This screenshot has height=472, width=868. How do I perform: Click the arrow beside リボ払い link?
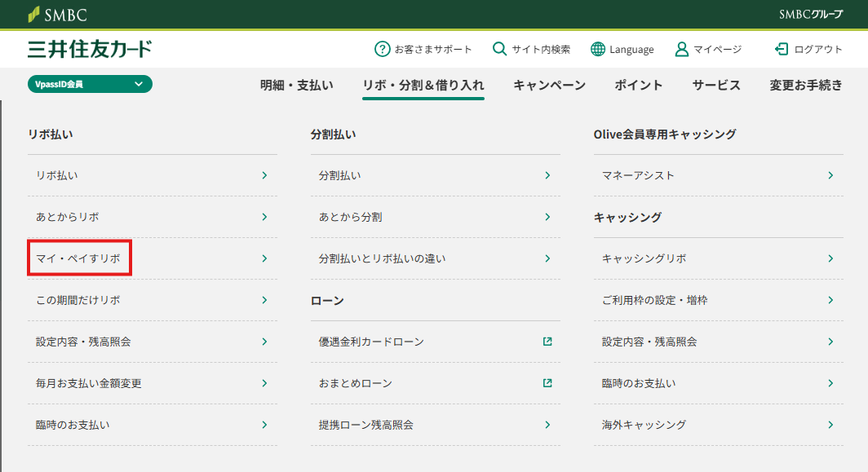tap(264, 175)
